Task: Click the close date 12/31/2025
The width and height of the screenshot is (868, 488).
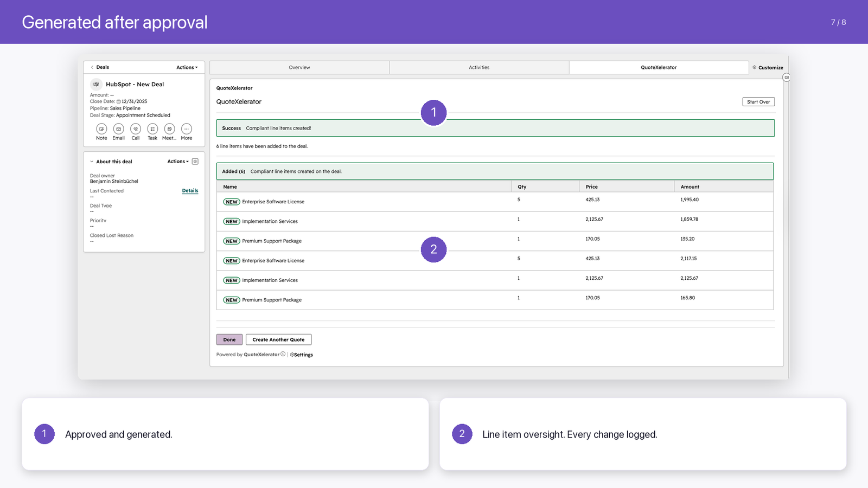Action: tap(135, 101)
